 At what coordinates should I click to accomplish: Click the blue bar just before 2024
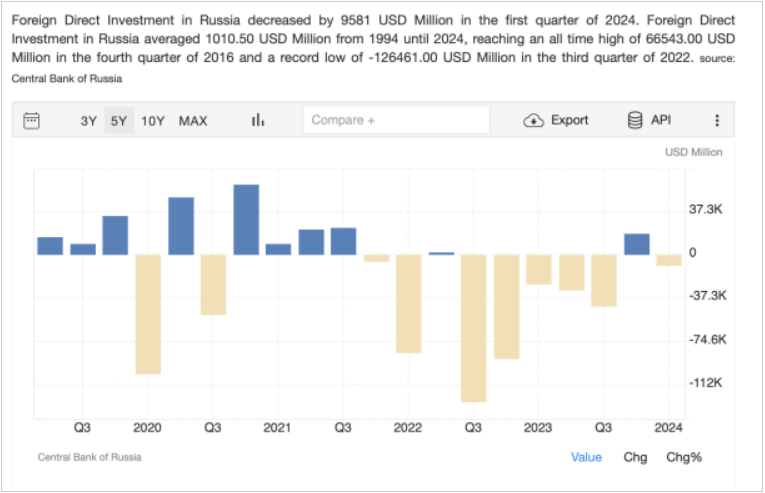pos(637,244)
